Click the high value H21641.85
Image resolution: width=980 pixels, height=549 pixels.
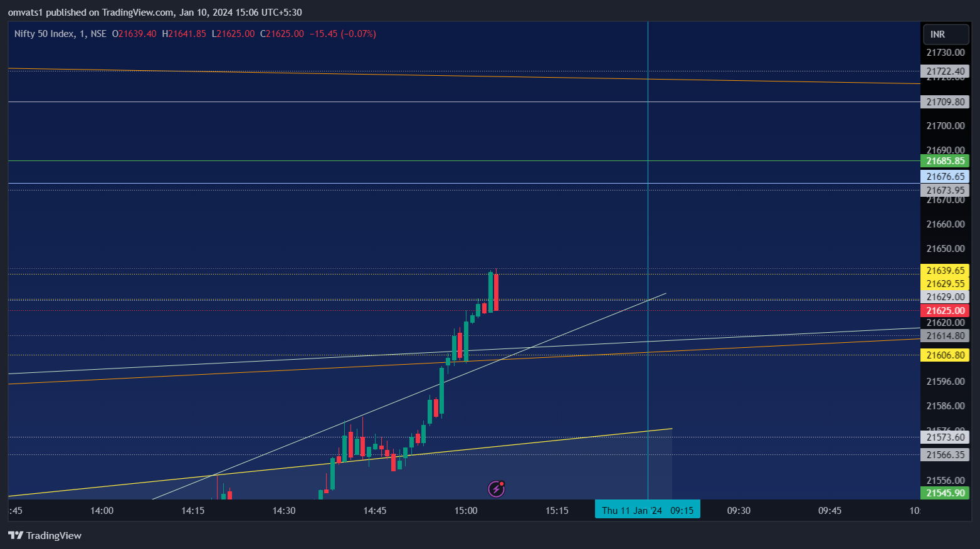[184, 34]
